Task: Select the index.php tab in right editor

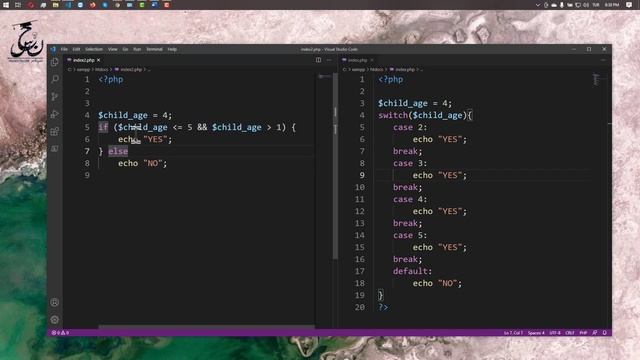Action: 358,60
